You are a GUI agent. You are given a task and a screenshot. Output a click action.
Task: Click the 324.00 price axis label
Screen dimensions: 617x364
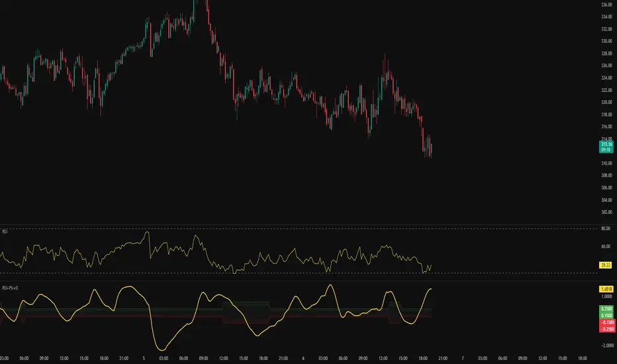[x=606, y=78]
